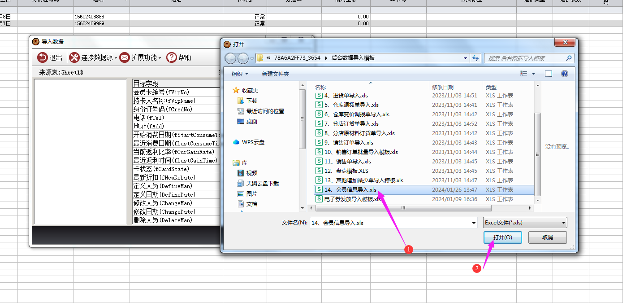Click the 后台数据导入模板 breadcrumb segment
The width and height of the screenshot is (644, 303).
[353, 58]
